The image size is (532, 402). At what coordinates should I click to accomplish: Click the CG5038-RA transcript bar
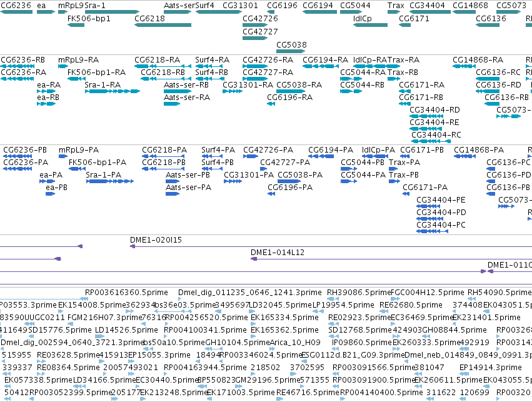(291, 91)
